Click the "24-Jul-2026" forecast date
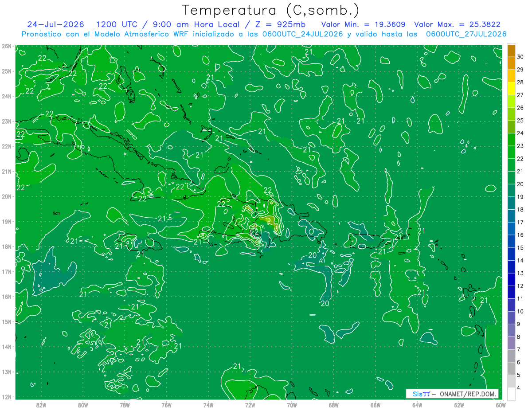The height and width of the screenshot is (411, 532). (55, 24)
